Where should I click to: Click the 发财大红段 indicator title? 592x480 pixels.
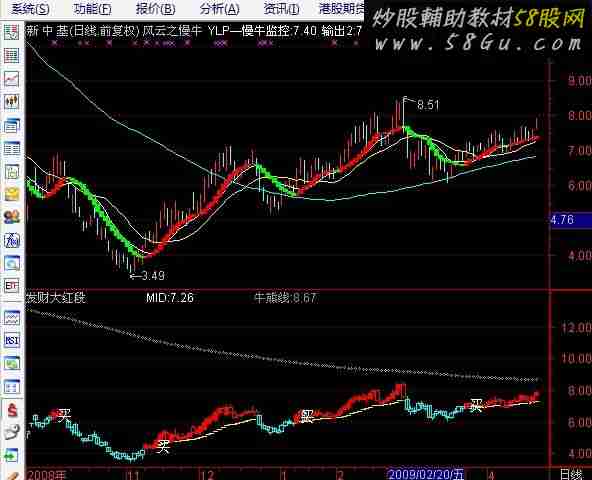(x=56, y=298)
